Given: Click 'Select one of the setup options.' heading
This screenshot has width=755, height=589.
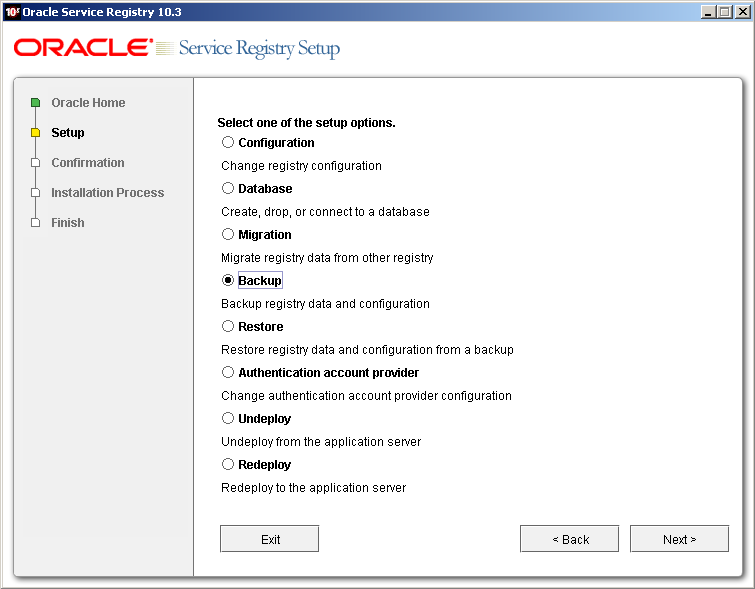Looking at the screenshot, I should click(306, 123).
